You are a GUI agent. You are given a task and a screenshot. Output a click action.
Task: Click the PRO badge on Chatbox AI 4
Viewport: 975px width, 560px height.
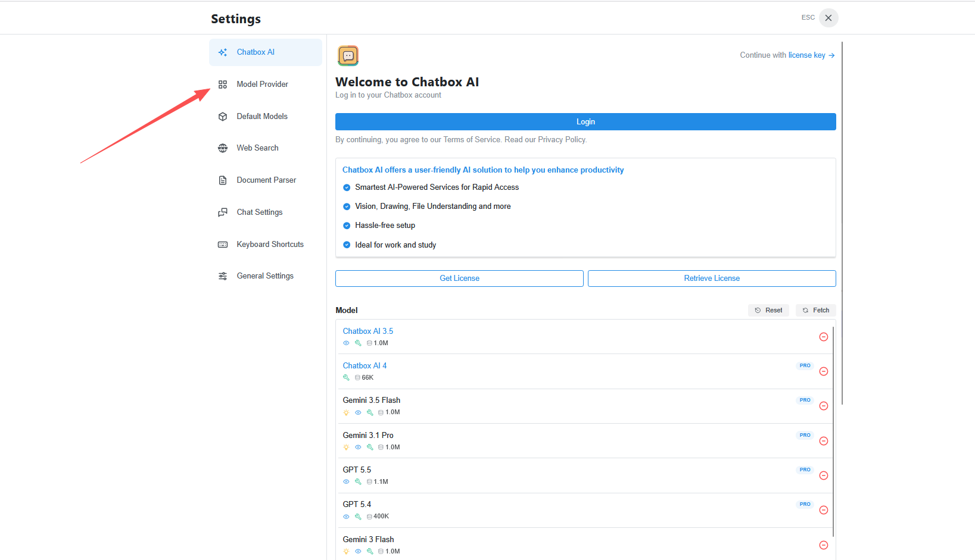[x=805, y=366]
